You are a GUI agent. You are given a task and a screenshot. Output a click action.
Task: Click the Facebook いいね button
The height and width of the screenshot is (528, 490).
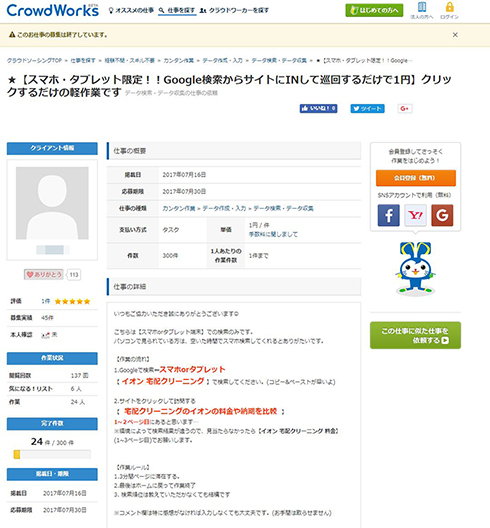point(319,108)
